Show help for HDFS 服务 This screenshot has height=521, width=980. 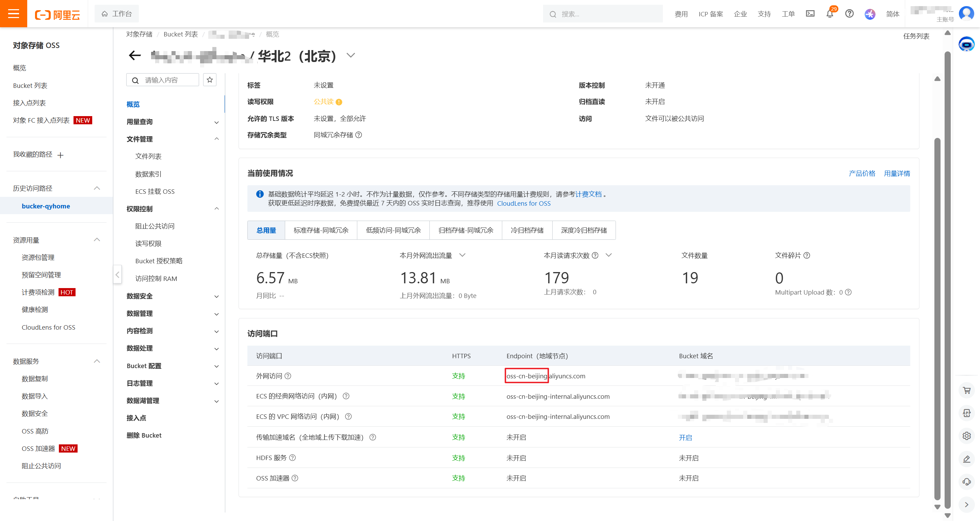pyautogui.click(x=292, y=458)
